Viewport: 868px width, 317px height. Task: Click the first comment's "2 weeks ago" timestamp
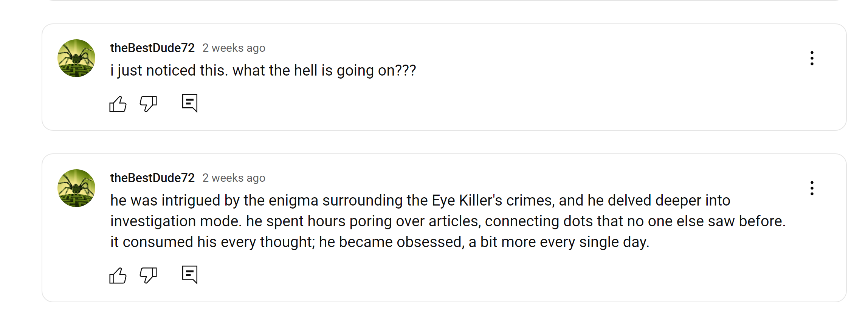[234, 48]
